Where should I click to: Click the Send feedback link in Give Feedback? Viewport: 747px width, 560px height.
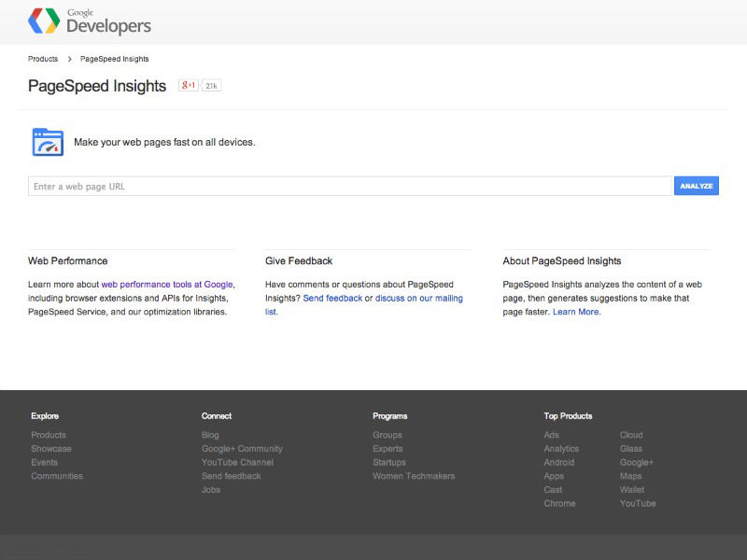pos(332,298)
